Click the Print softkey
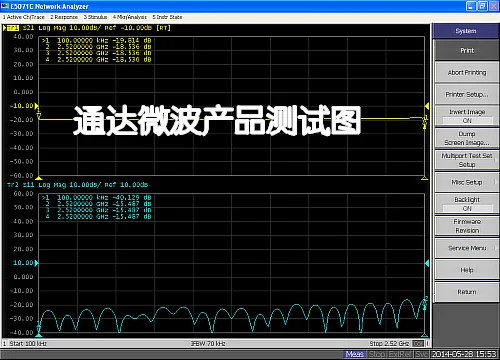The width and height of the screenshot is (500, 360). 467,50
